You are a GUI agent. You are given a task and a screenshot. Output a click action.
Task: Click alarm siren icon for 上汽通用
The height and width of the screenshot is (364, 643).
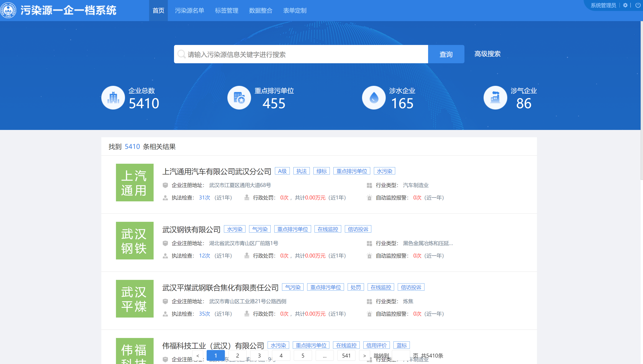(369, 197)
